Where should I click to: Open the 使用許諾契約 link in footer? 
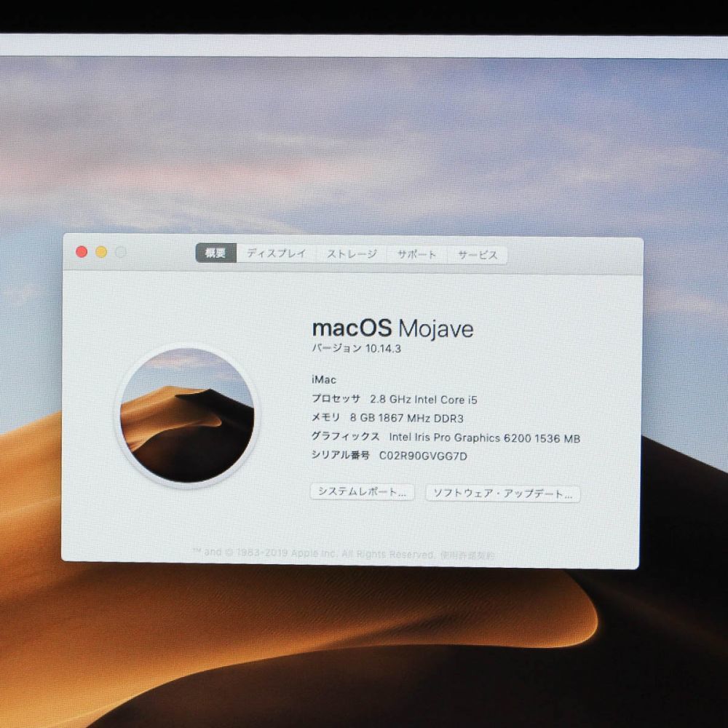pos(467,555)
